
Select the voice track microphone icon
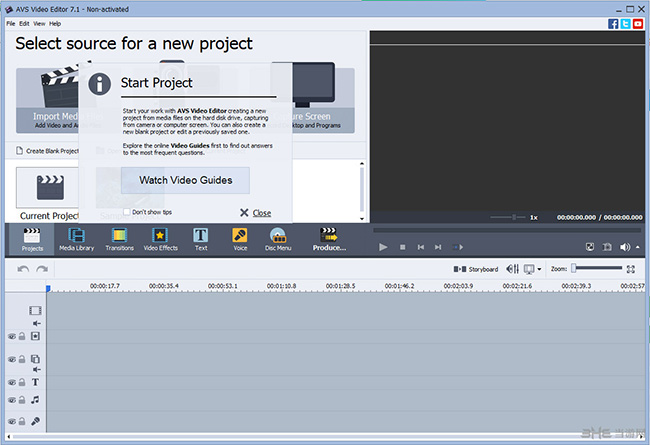(x=35, y=421)
